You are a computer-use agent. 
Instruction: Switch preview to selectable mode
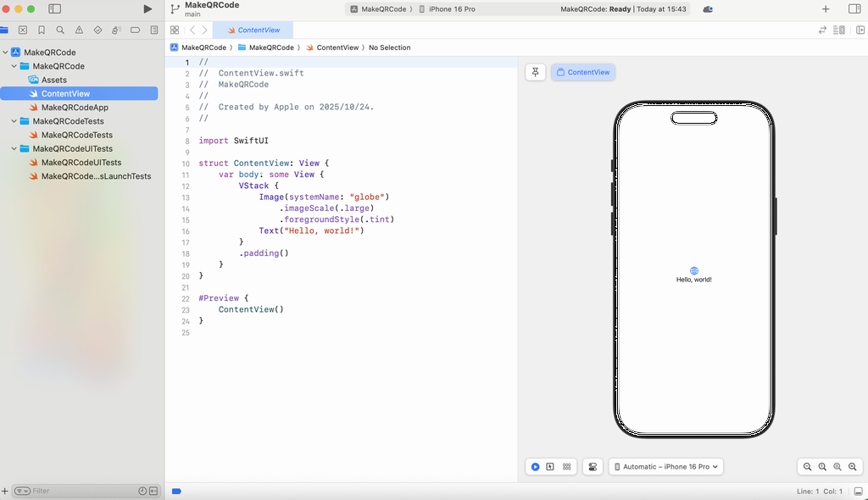550,467
